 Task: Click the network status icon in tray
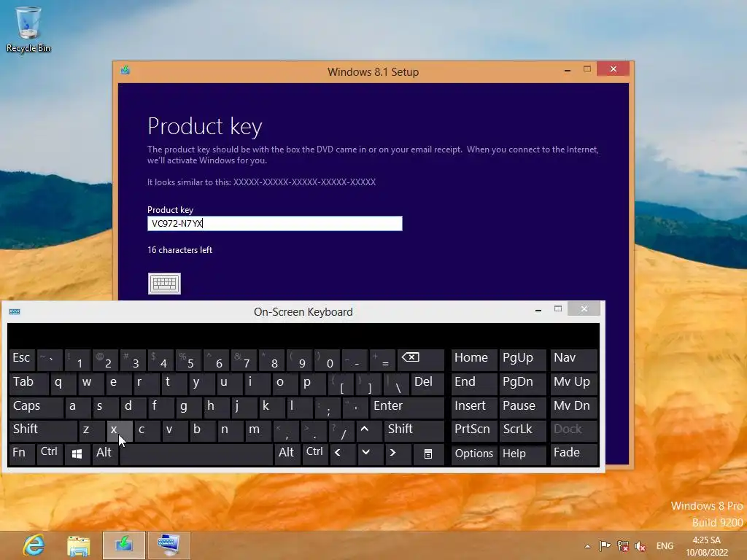(x=623, y=546)
